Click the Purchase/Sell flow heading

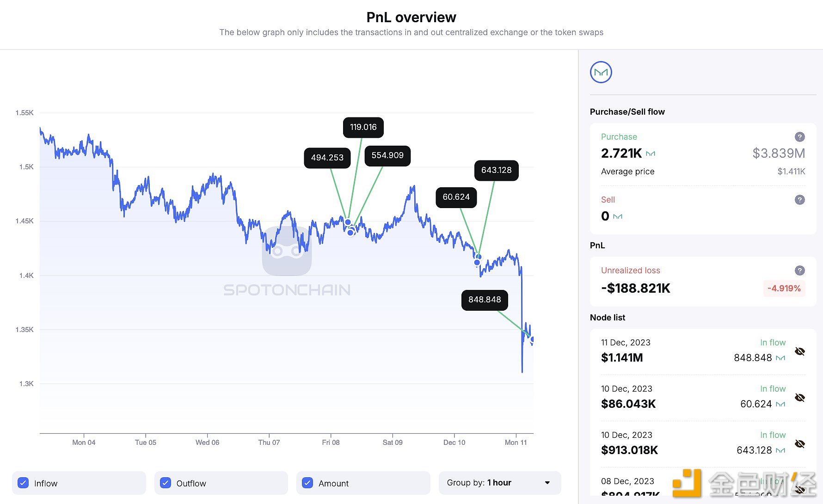[x=627, y=112]
